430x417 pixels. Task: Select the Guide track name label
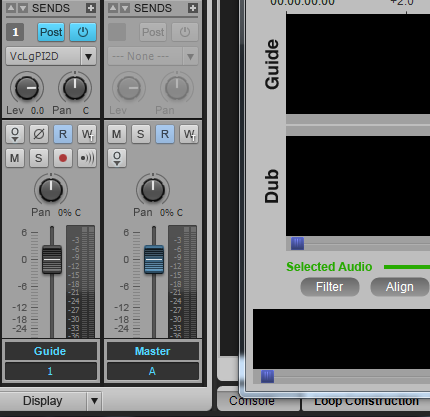51,351
